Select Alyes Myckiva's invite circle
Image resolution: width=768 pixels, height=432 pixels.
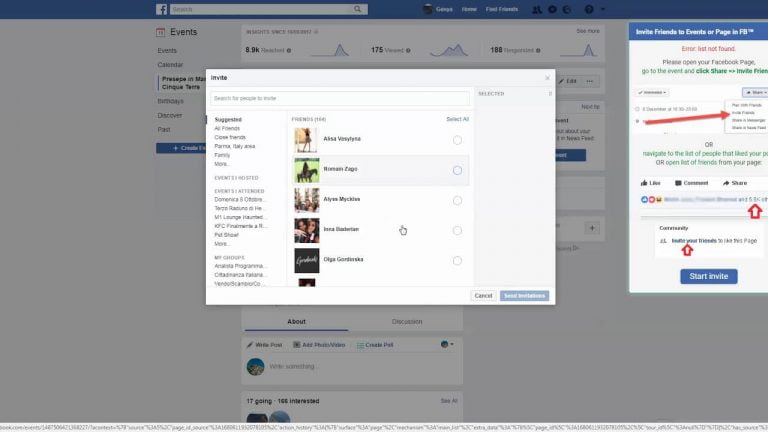point(457,200)
